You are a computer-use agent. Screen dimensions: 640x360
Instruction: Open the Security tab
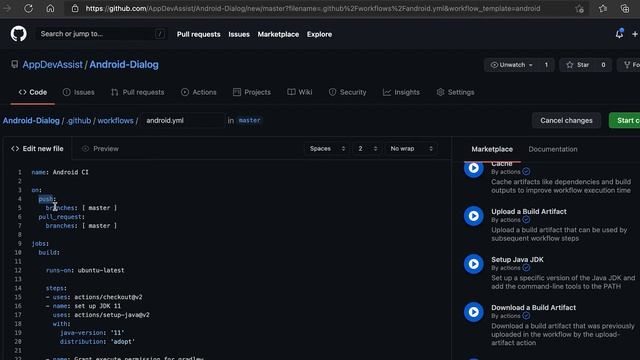pyautogui.click(x=347, y=92)
